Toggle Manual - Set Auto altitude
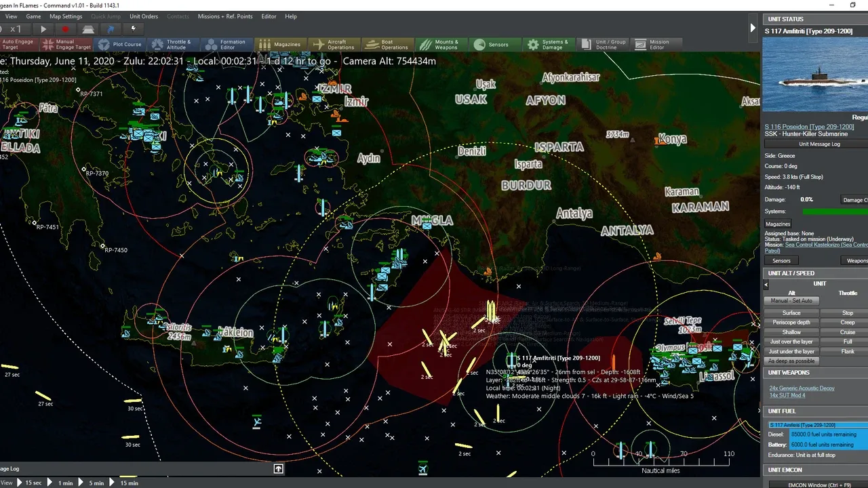Image resolution: width=868 pixels, height=488 pixels. pos(791,300)
